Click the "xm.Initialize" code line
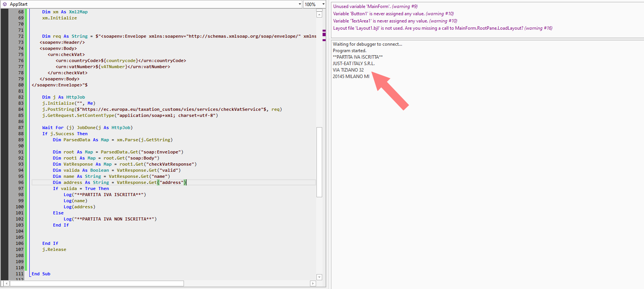This screenshot has width=644, height=289. click(59, 18)
